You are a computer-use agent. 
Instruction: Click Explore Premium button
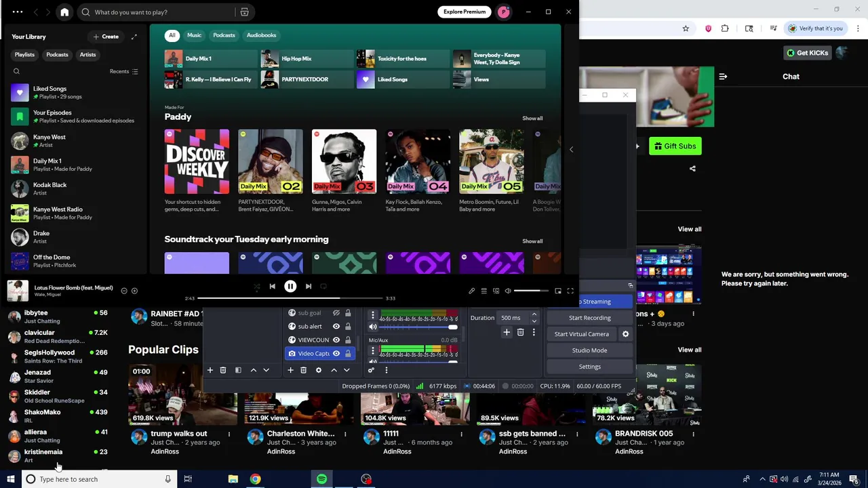(465, 12)
